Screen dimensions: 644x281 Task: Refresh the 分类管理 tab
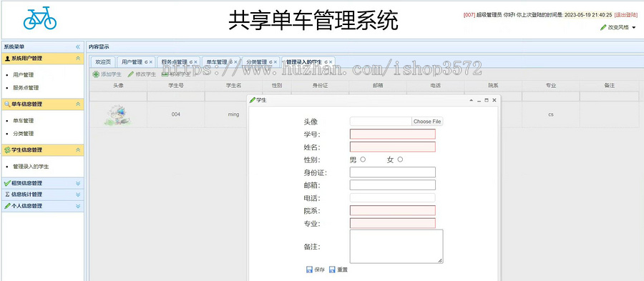pyautogui.click(x=270, y=62)
